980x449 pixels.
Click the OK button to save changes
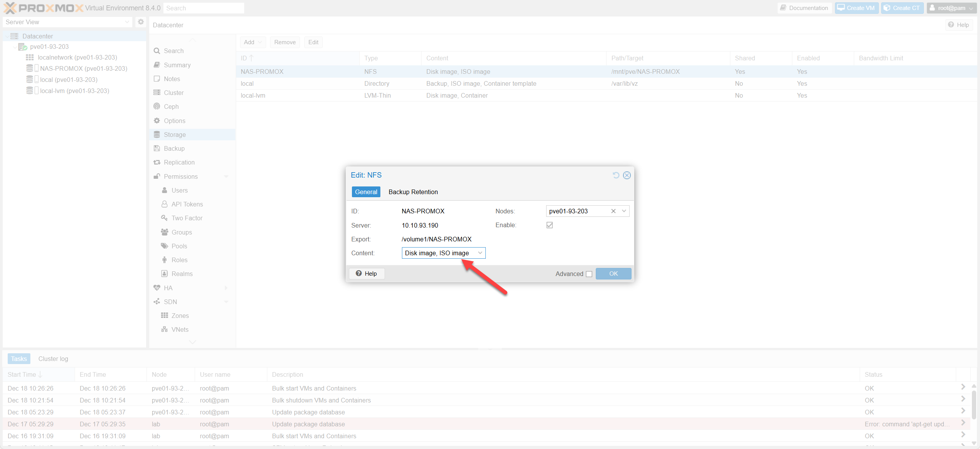tap(613, 273)
